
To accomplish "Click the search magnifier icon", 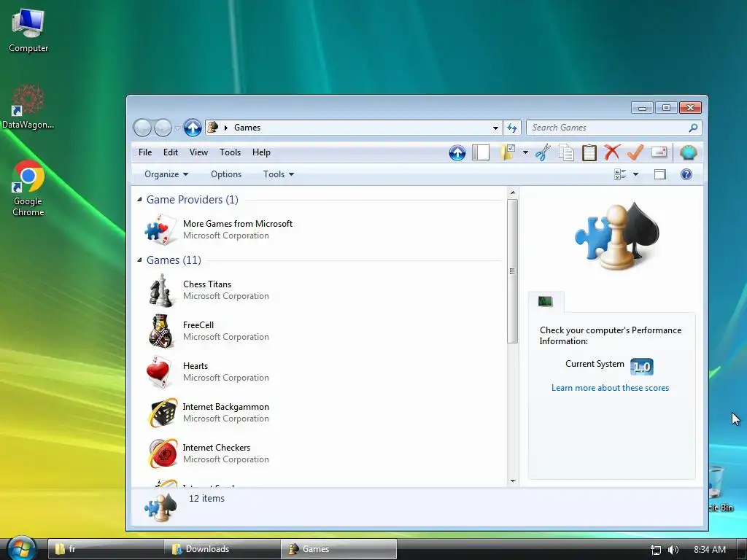I will click(x=693, y=128).
